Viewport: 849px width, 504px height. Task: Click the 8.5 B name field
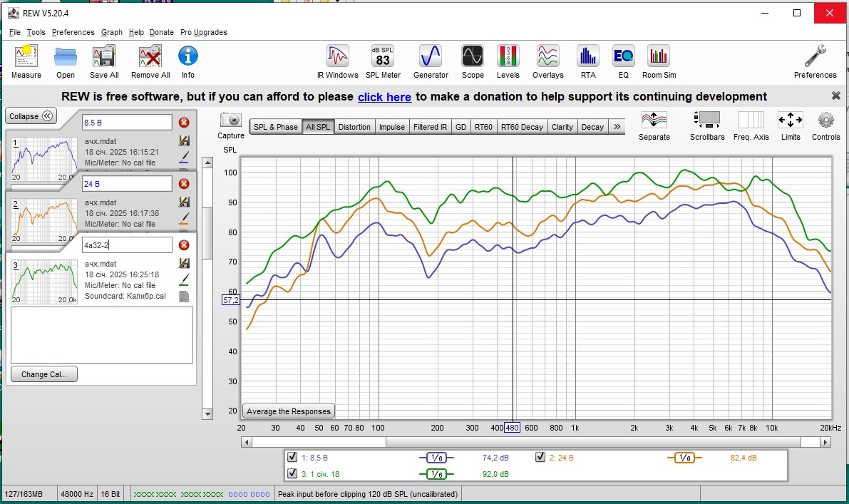(x=127, y=123)
